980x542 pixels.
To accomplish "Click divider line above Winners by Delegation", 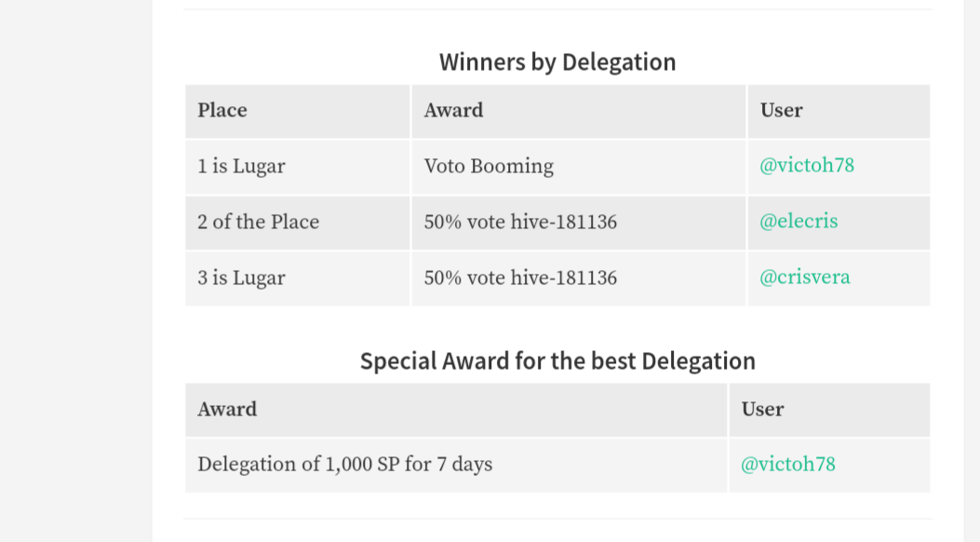I will 557,8.
